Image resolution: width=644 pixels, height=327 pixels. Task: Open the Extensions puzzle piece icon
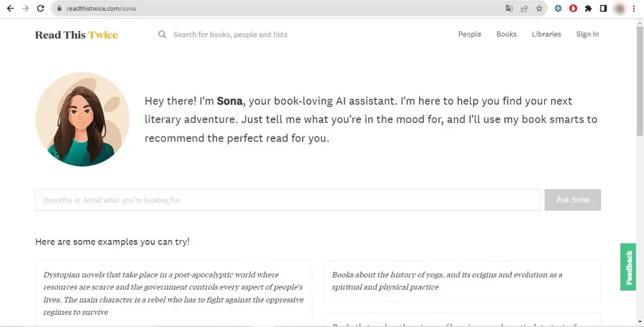click(588, 8)
